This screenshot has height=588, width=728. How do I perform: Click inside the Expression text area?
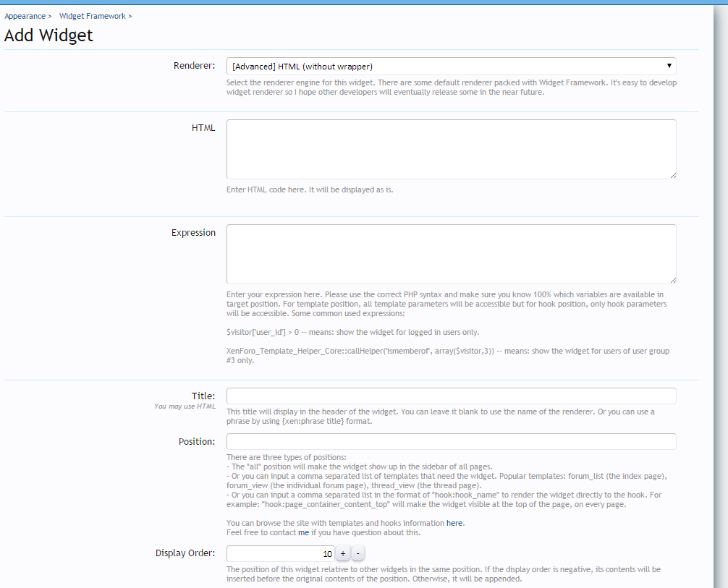[451, 254]
